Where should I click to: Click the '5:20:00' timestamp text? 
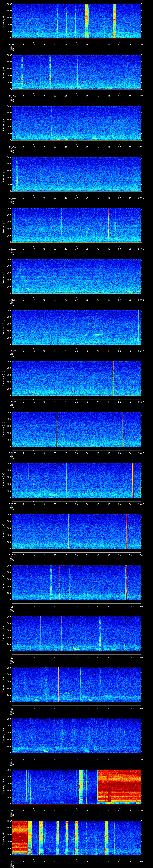12,249
